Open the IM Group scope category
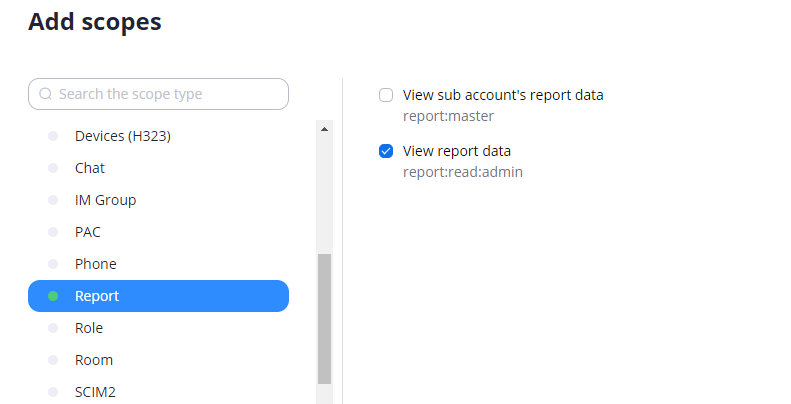Viewport: 791px width, 404px height. coord(158,200)
